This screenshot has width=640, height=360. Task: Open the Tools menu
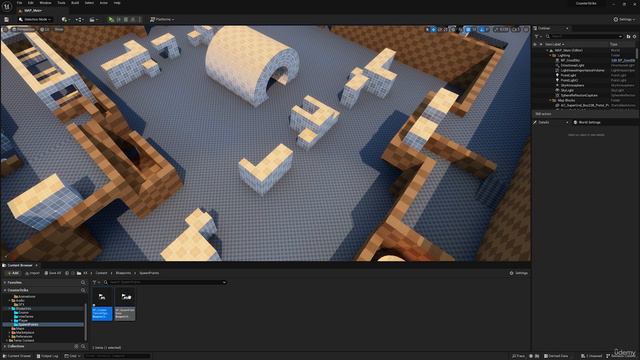(61, 3)
